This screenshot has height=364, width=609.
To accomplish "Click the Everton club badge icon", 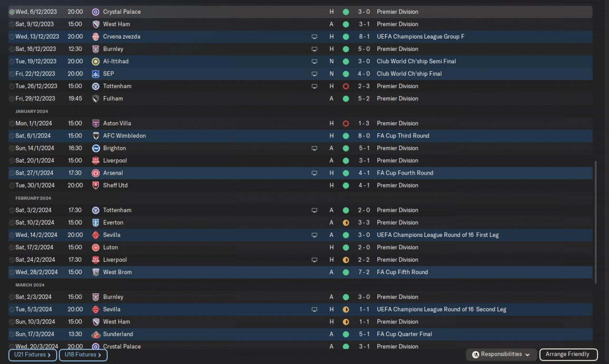I will coord(96,222).
